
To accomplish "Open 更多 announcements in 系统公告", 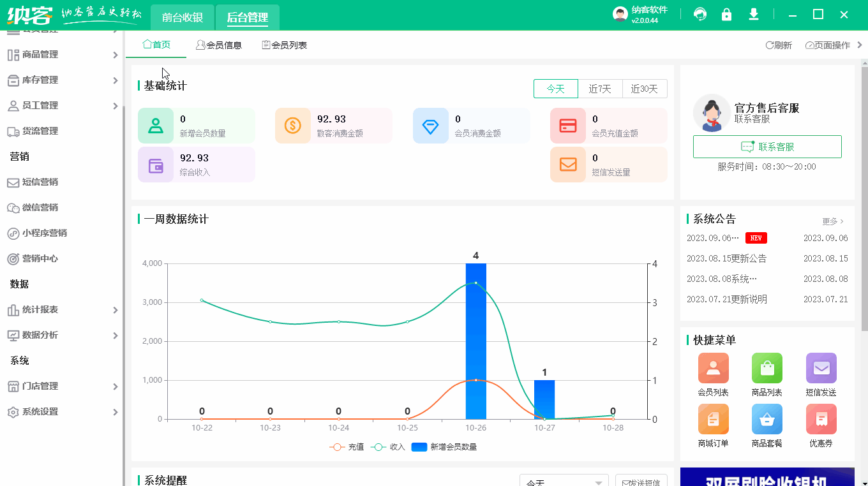I will (x=831, y=221).
